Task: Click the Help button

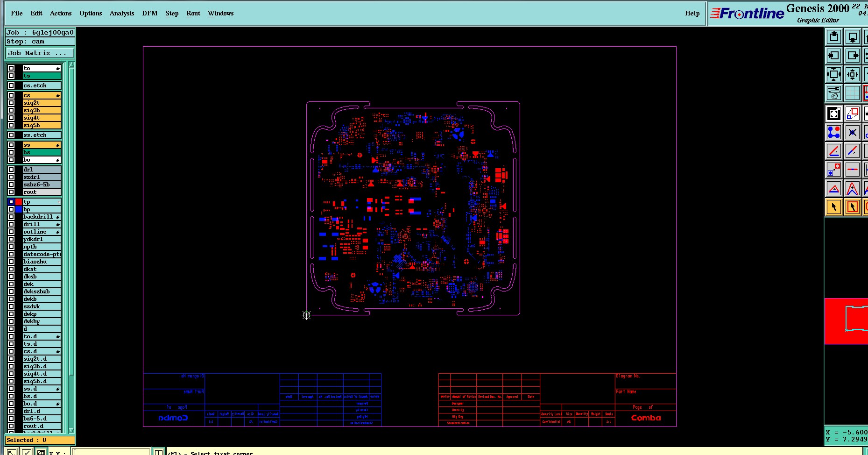Action: click(x=692, y=13)
